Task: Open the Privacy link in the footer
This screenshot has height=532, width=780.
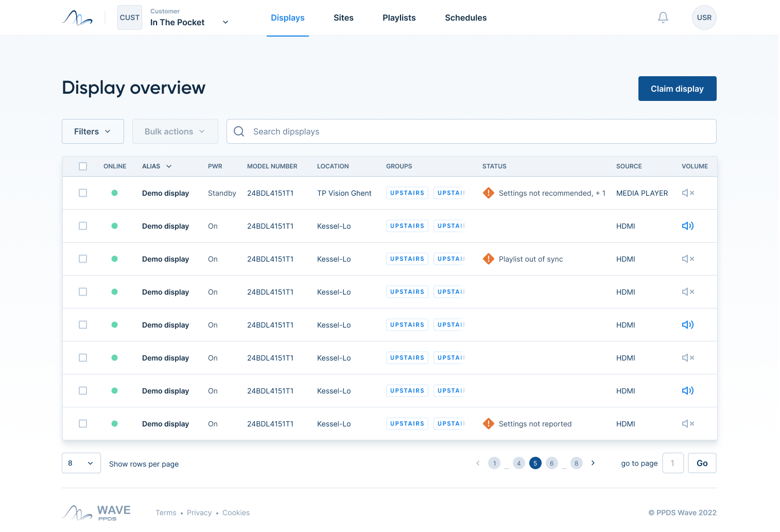Action: coord(199,512)
